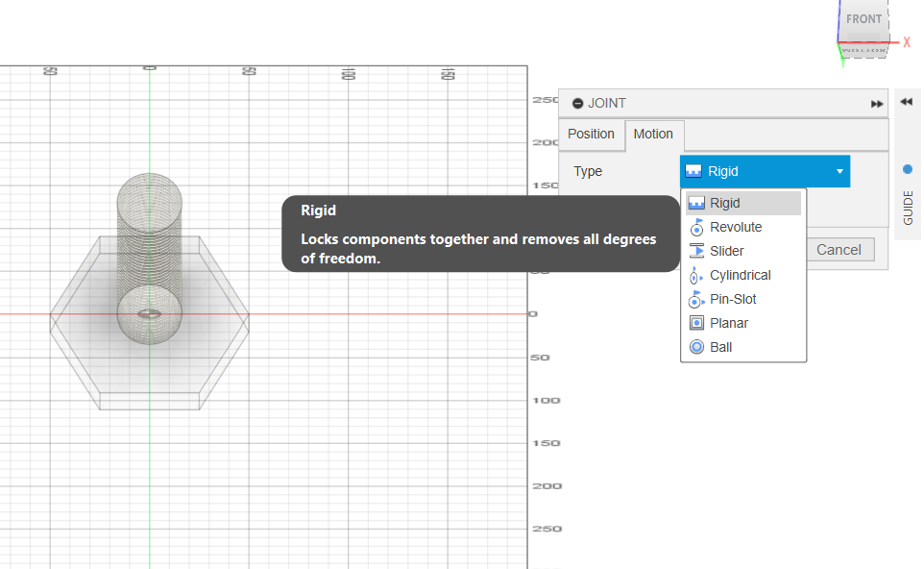Collapse the JOINT panel minus icon
The width and height of the screenshot is (924, 569).
coord(577,103)
